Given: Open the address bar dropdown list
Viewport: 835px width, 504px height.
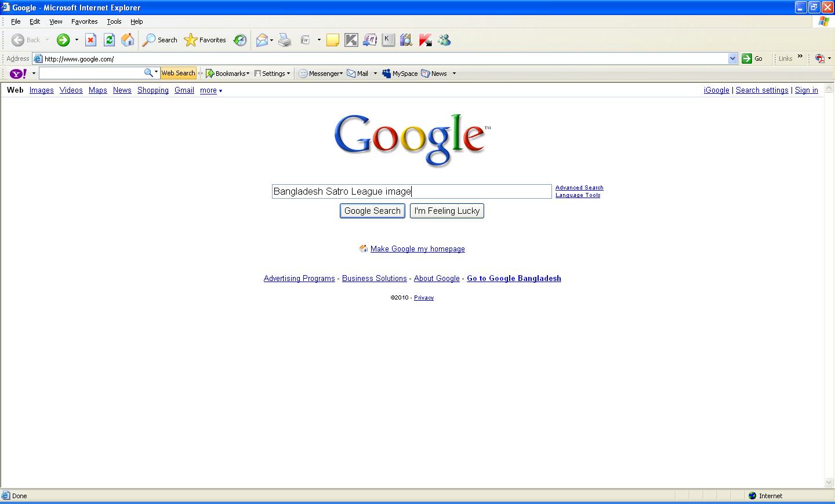Looking at the screenshot, I should (732, 59).
